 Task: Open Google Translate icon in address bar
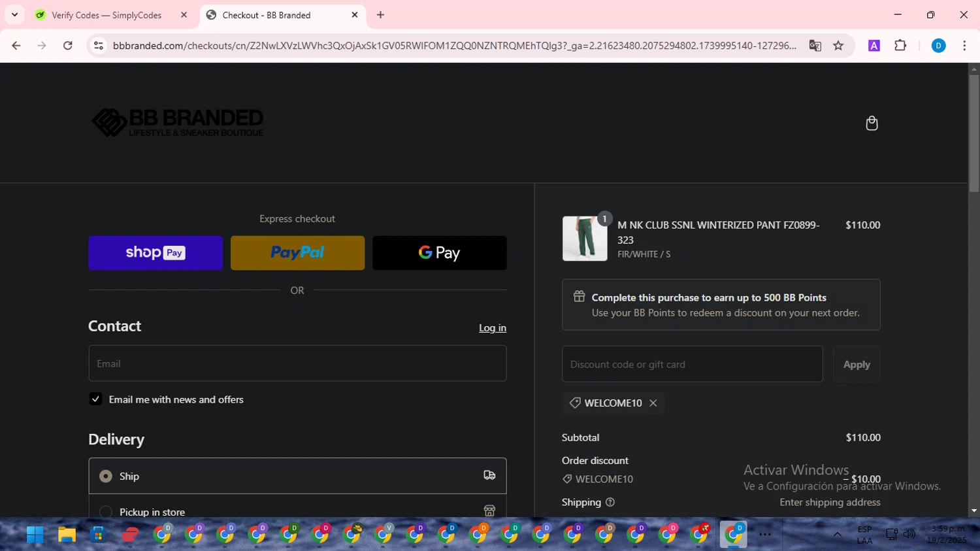point(815,46)
